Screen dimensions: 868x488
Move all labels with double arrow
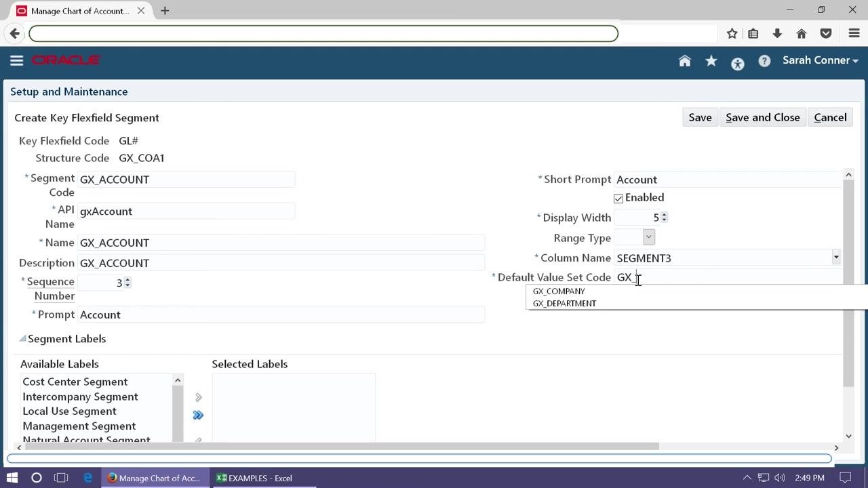pyautogui.click(x=198, y=415)
